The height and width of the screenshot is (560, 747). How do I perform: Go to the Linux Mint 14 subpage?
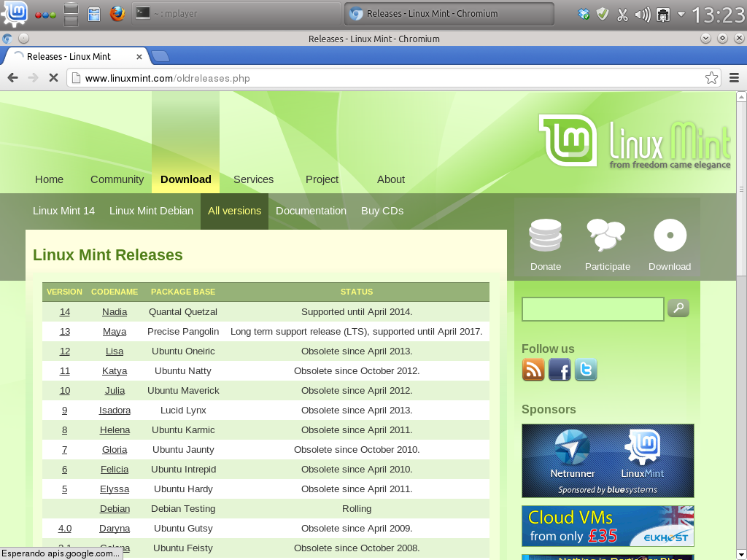64,211
